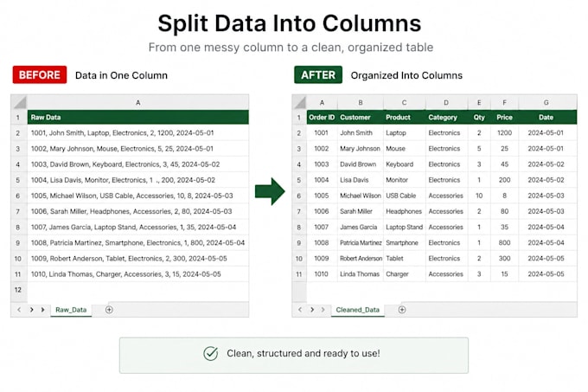
Task: Add a new sheet next to Cleaned_Data tab
Action: coord(402,310)
